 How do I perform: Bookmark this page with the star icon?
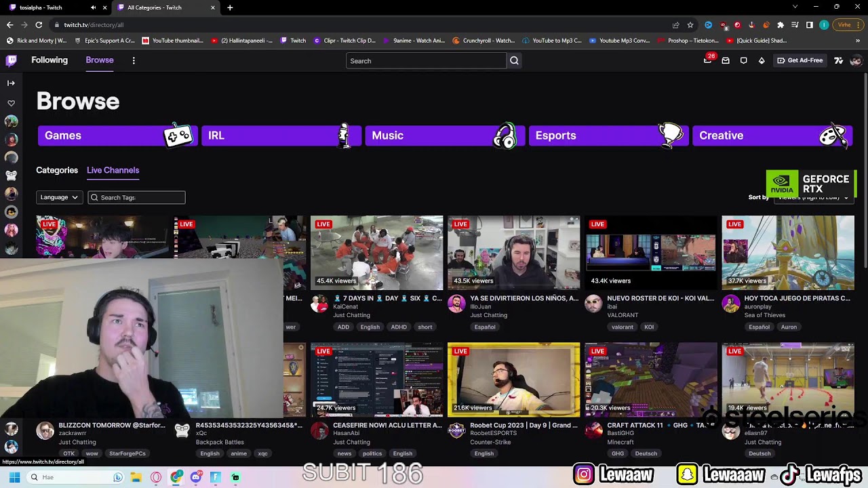coord(690,25)
